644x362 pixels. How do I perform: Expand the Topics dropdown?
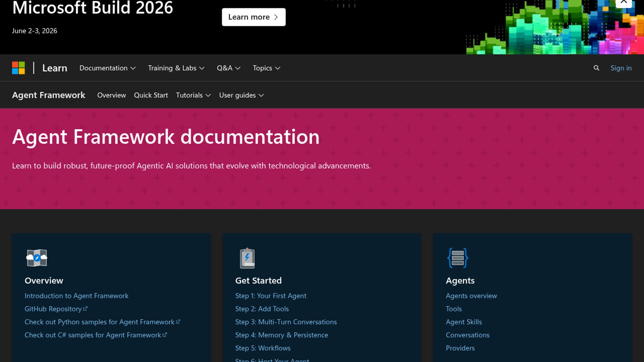[x=266, y=68]
